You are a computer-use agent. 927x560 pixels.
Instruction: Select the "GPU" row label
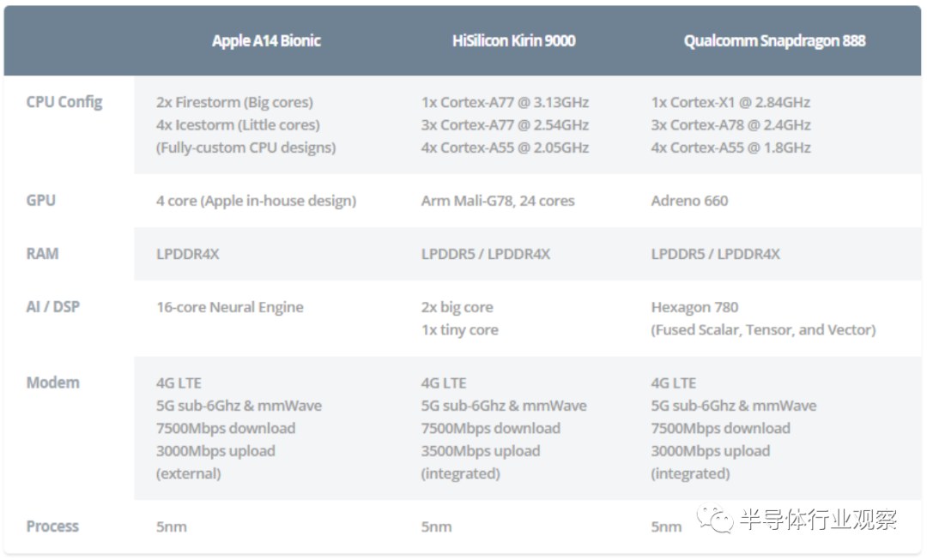pyautogui.click(x=41, y=201)
